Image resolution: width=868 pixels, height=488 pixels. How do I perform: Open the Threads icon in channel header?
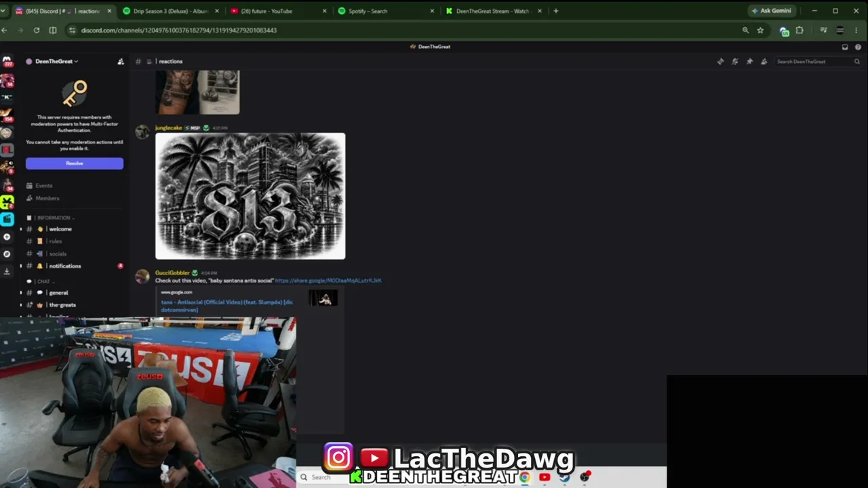[x=720, y=62]
